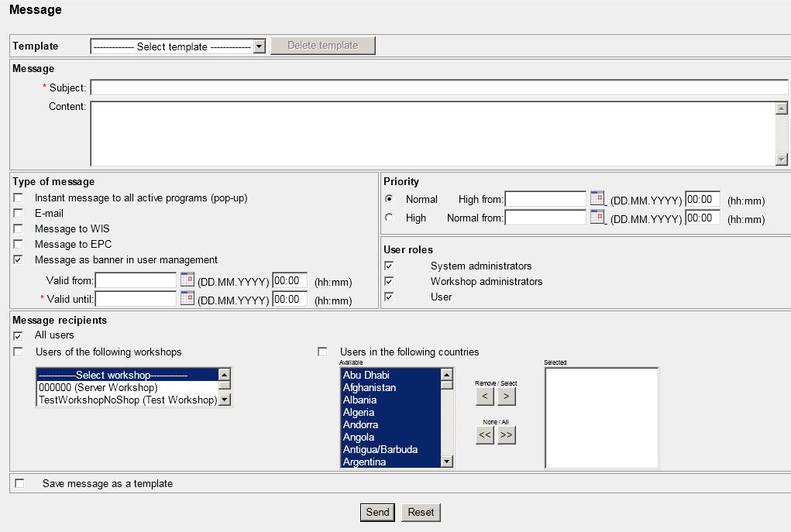This screenshot has width=791, height=532.
Task: Open calendar picker for High from date
Action: click(597, 198)
